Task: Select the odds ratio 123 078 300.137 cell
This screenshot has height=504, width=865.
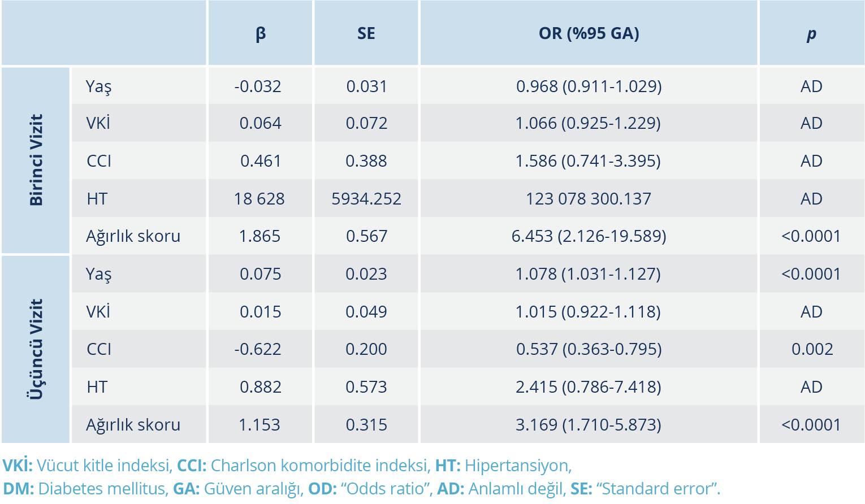Action: 589,199
